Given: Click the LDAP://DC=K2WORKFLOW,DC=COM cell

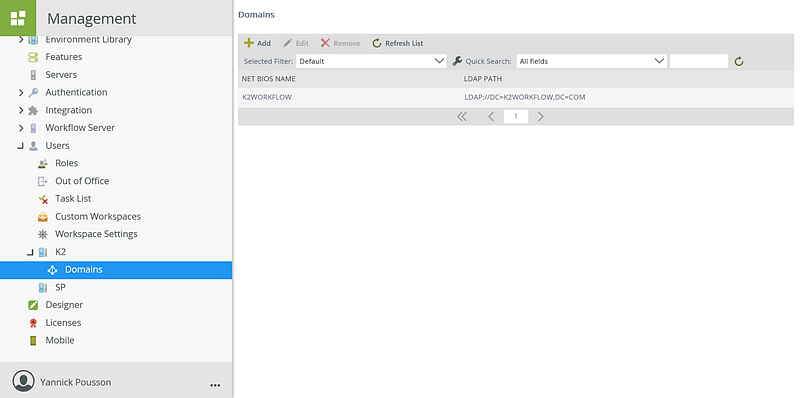Looking at the screenshot, I should coord(524,97).
